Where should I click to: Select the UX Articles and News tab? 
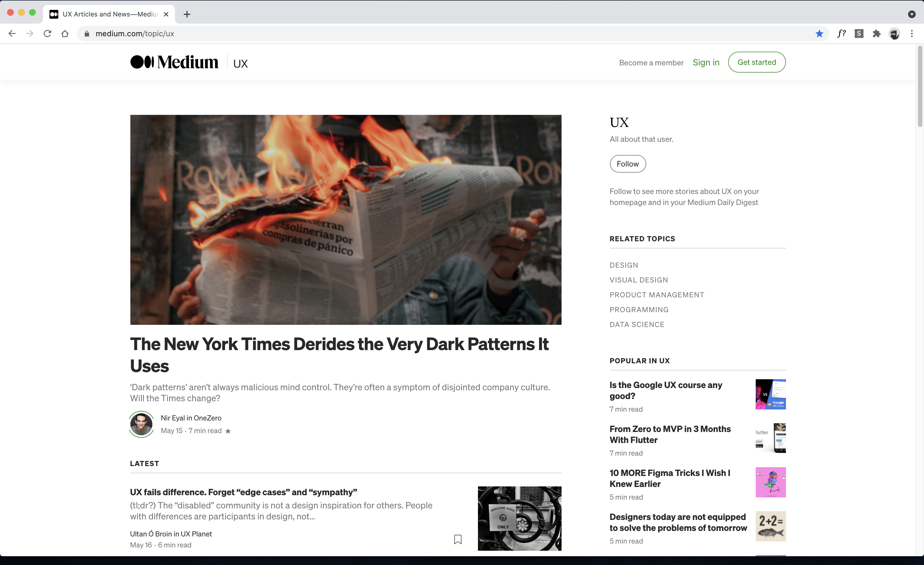click(x=109, y=14)
